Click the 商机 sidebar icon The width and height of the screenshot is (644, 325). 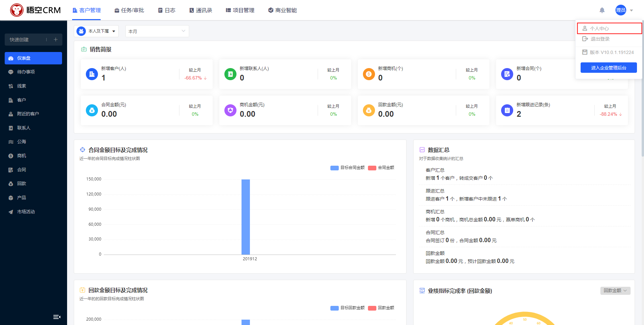[x=11, y=156]
